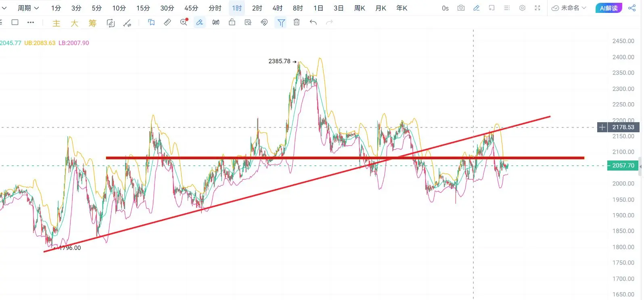Open chart settings hexagon icon
644x300 pixels.
point(522,8)
